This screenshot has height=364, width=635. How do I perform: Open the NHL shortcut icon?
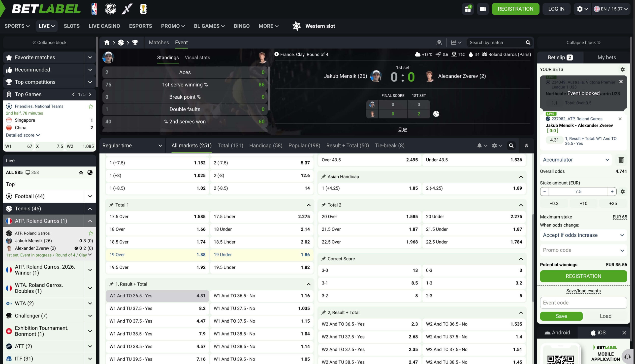click(110, 9)
